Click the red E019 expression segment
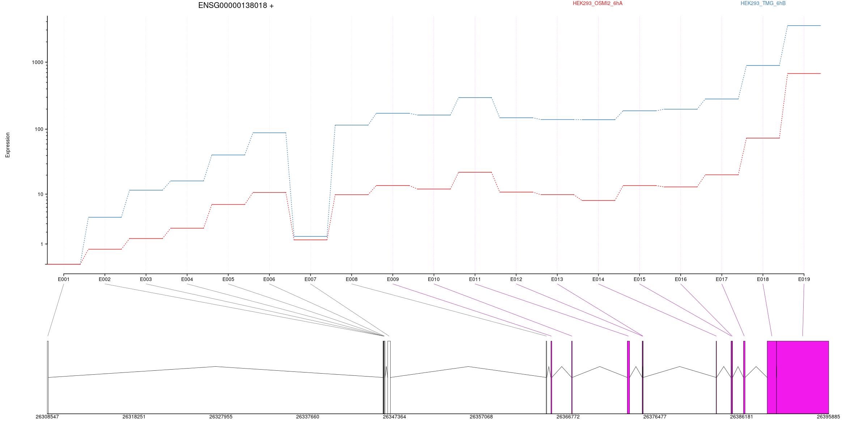This screenshot has height=434, width=868. pyautogui.click(x=804, y=73)
